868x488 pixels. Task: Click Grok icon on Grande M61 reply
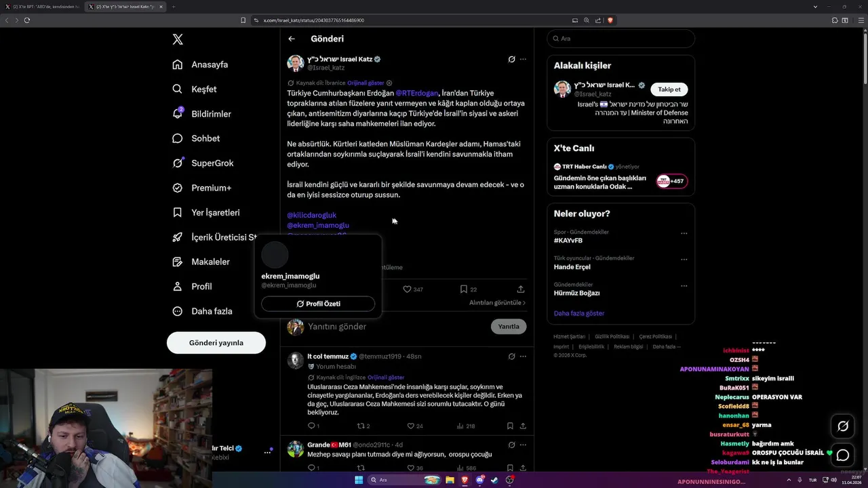coord(512,445)
